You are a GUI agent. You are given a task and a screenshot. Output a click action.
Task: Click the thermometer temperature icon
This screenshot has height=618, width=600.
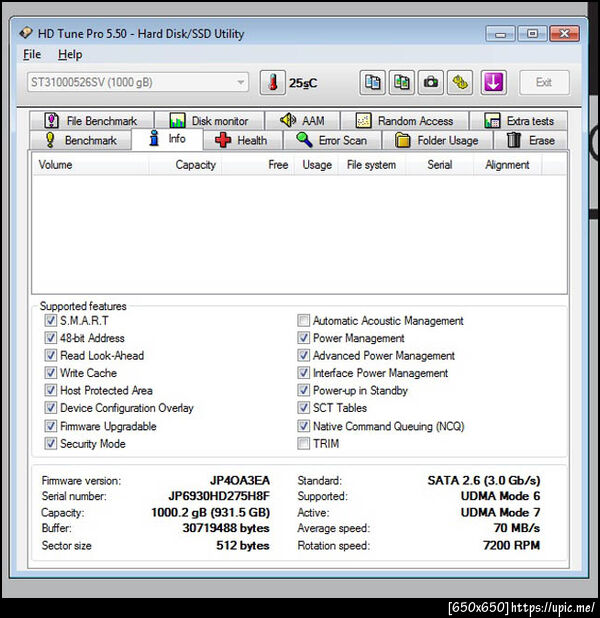272,83
